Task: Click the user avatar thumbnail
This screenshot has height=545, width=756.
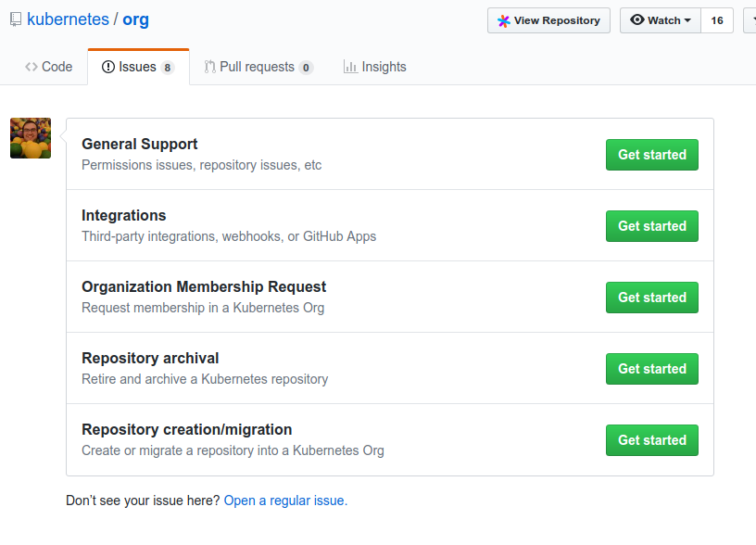Action: click(31, 138)
